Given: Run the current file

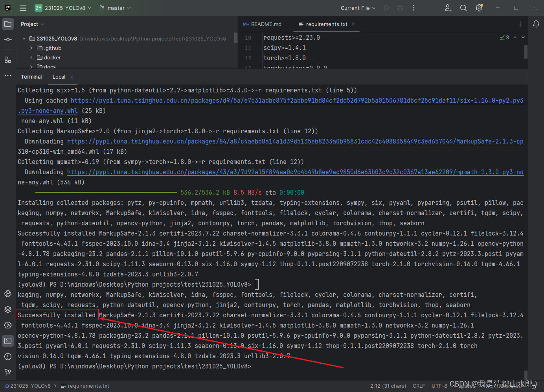Looking at the screenshot, I should coord(387,8).
